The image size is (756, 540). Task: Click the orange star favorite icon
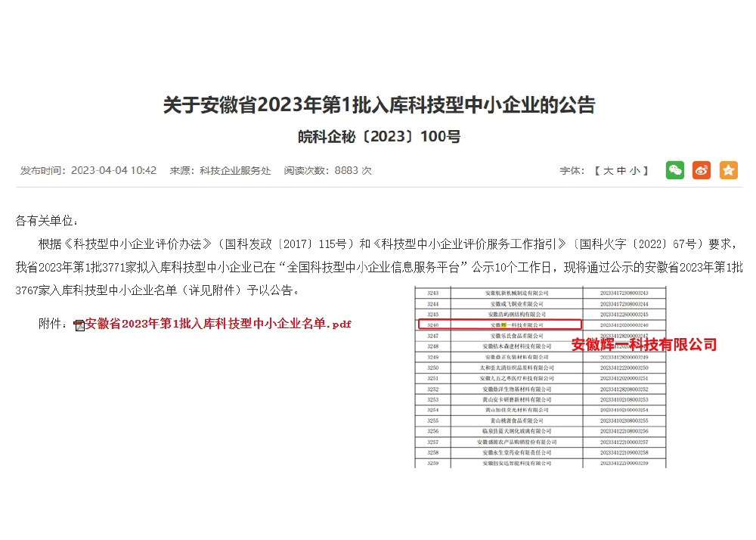coord(729,170)
